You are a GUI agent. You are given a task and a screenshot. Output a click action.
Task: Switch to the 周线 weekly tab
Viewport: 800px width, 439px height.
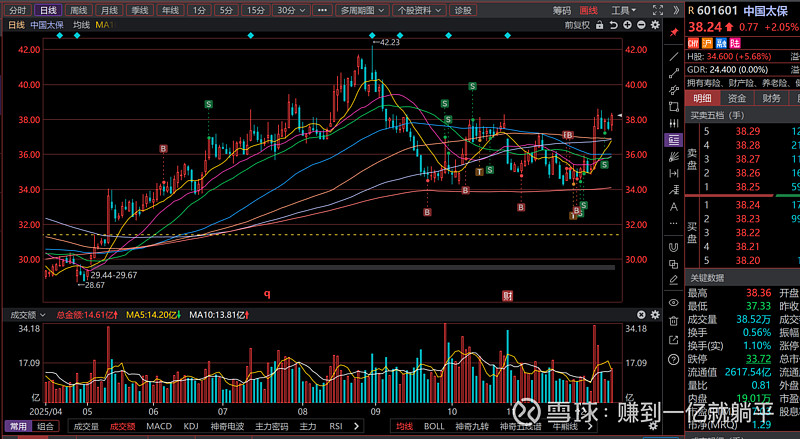tap(77, 9)
